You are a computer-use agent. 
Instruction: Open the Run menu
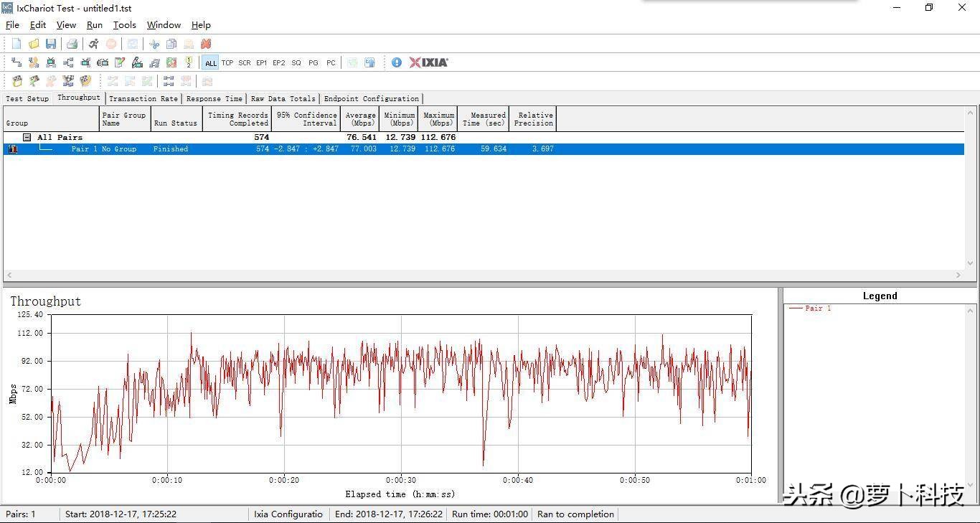pyautogui.click(x=94, y=24)
